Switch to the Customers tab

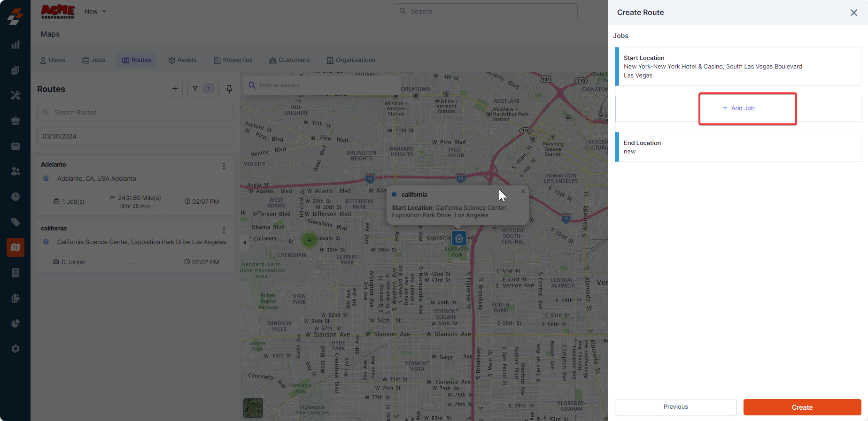click(x=289, y=60)
